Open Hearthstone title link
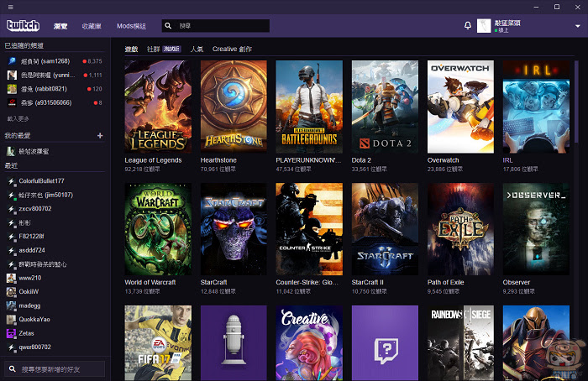The image size is (588, 381). tap(218, 160)
